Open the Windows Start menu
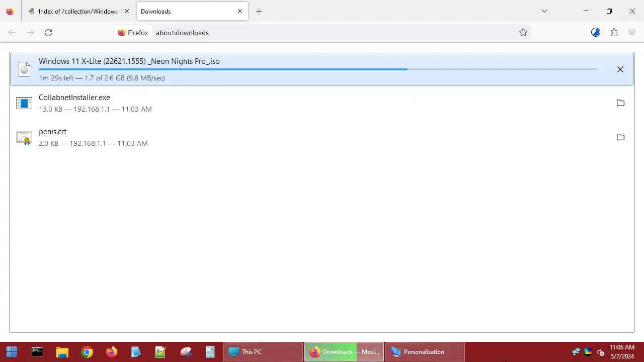Image resolution: width=644 pixels, height=362 pixels. (12, 352)
